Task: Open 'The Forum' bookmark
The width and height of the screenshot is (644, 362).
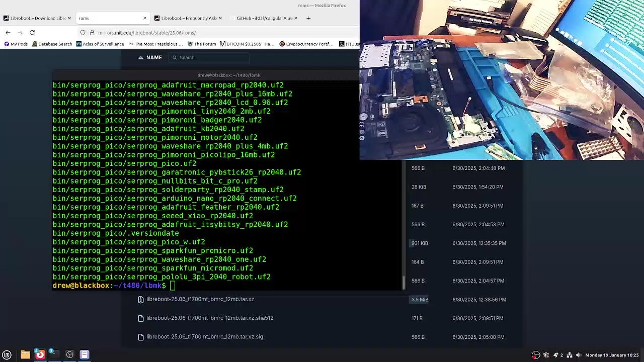Action: (202, 44)
